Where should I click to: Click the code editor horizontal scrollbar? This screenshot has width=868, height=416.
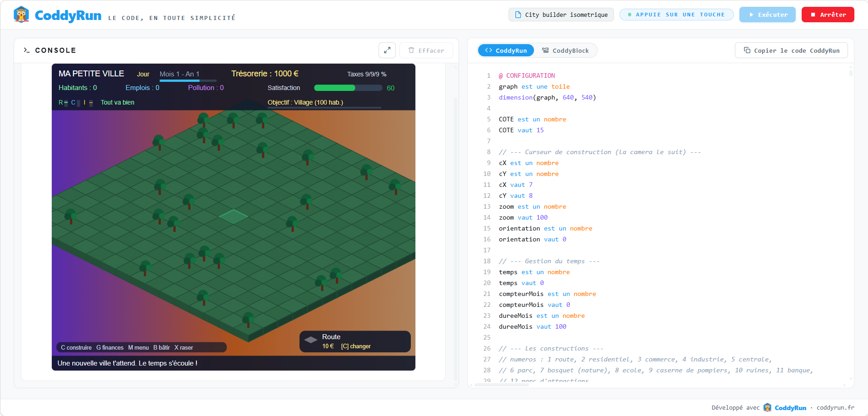point(502,385)
